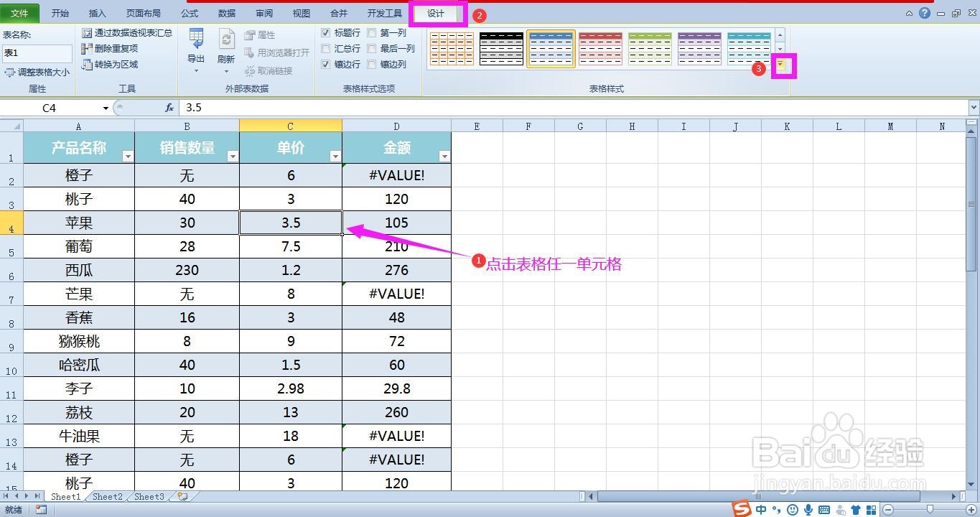This screenshot has width=980, height=517.
Task: Click the 表名称 input field showing 表1
Action: (x=36, y=53)
